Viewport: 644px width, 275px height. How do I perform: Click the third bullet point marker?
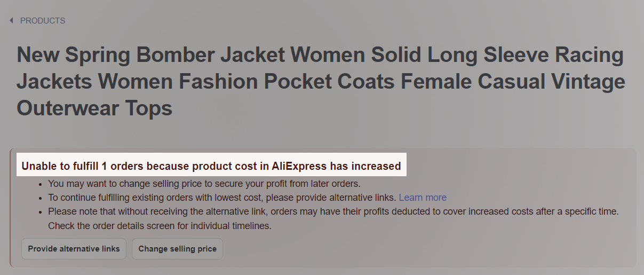pos(41,212)
